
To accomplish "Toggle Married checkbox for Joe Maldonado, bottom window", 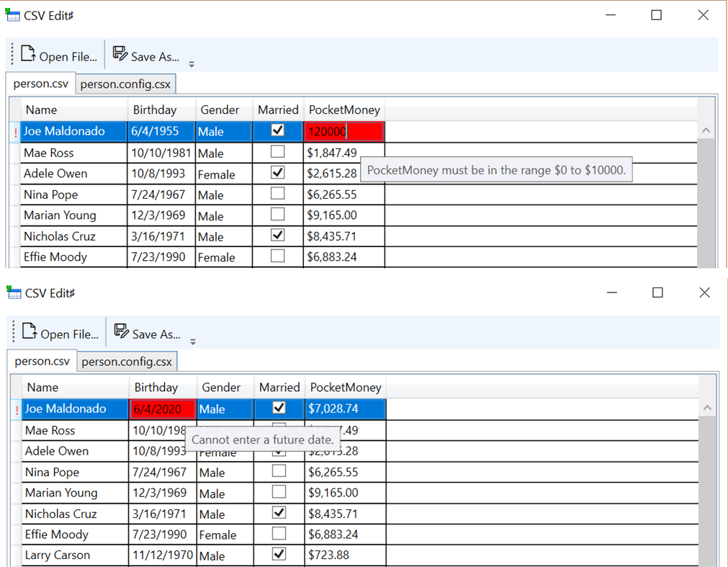I will coord(279,408).
